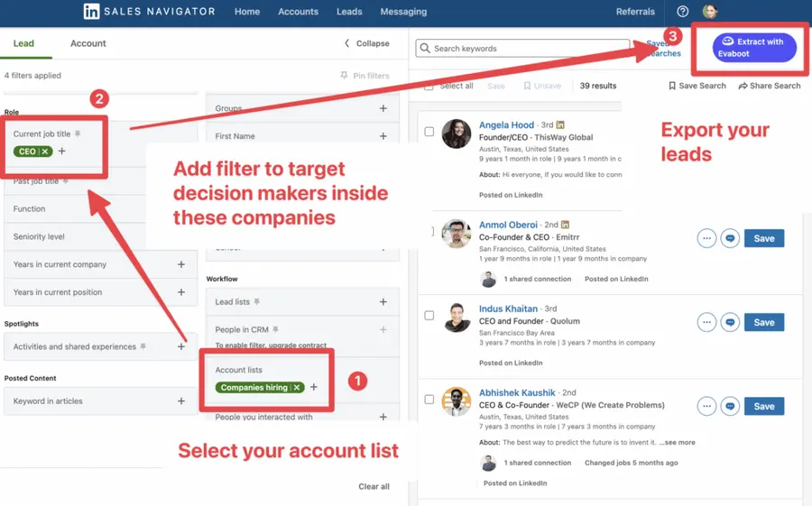Click the Unsave bookmark icon

point(527,86)
